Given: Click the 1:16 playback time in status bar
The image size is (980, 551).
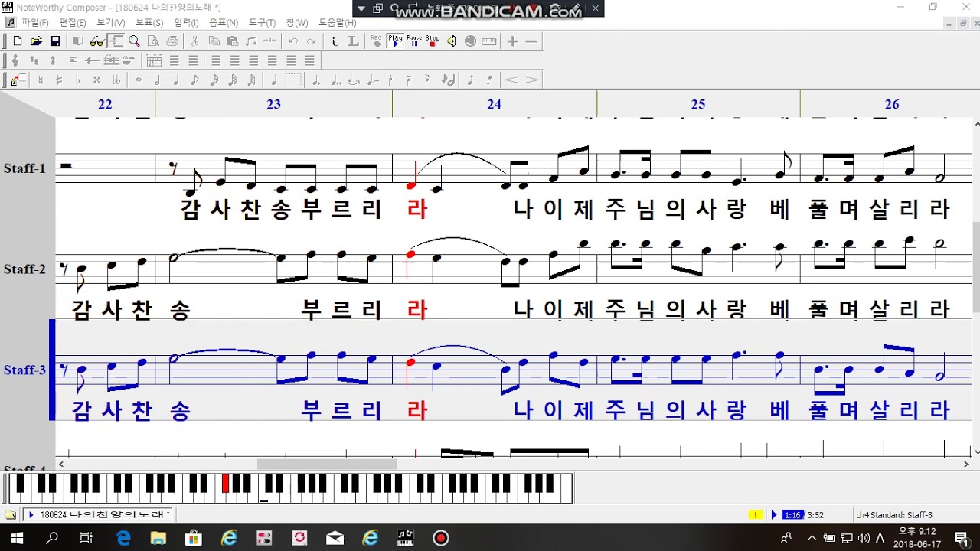Looking at the screenshot, I should coord(792,515).
